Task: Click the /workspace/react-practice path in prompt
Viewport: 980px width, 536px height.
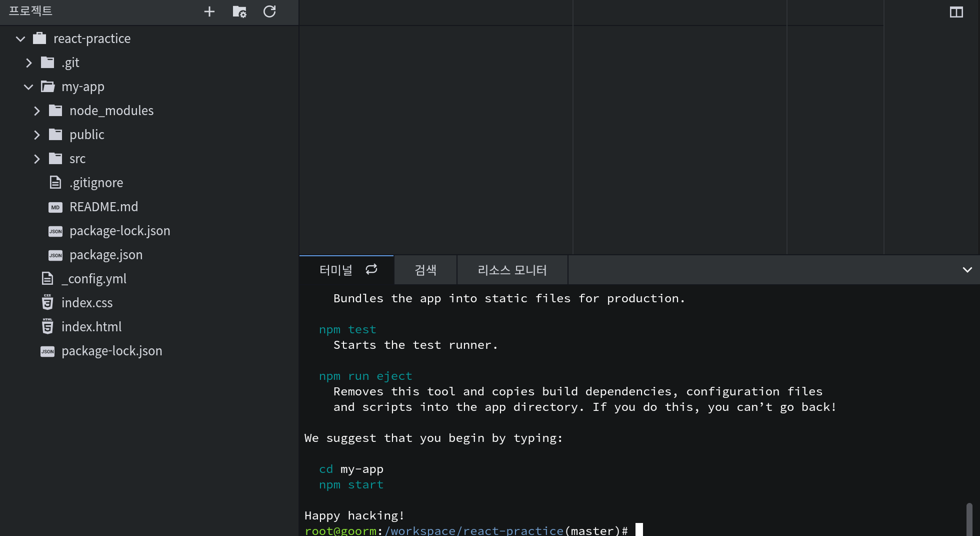Action: 474,530
